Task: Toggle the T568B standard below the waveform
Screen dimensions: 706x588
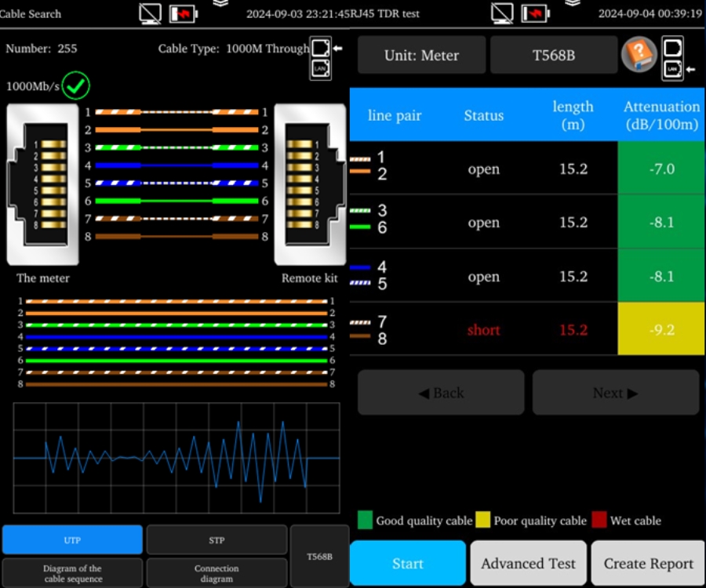Action: click(318, 556)
